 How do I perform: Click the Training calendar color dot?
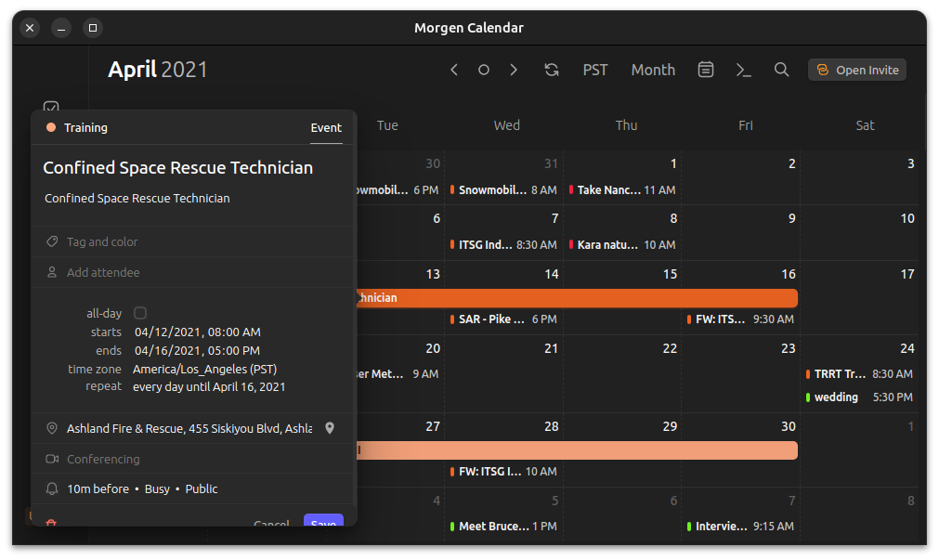pyautogui.click(x=51, y=127)
